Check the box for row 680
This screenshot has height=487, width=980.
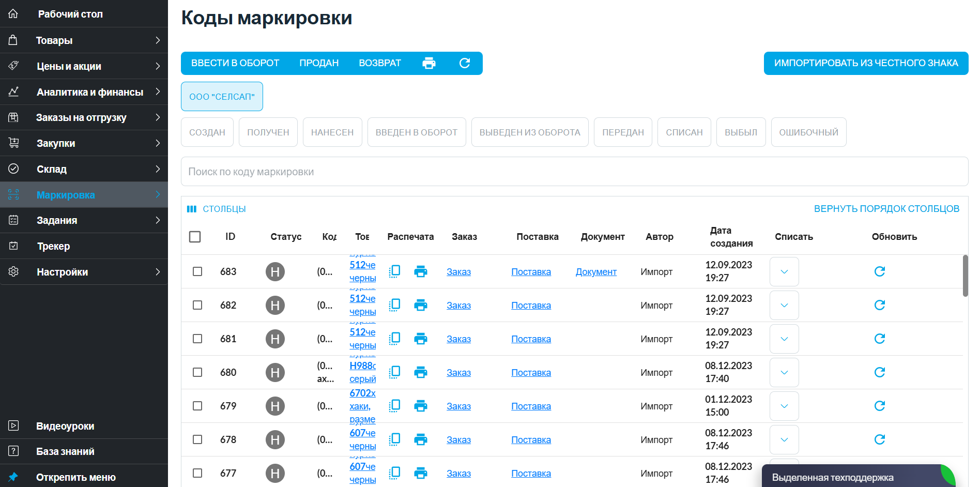click(x=197, y=372)
